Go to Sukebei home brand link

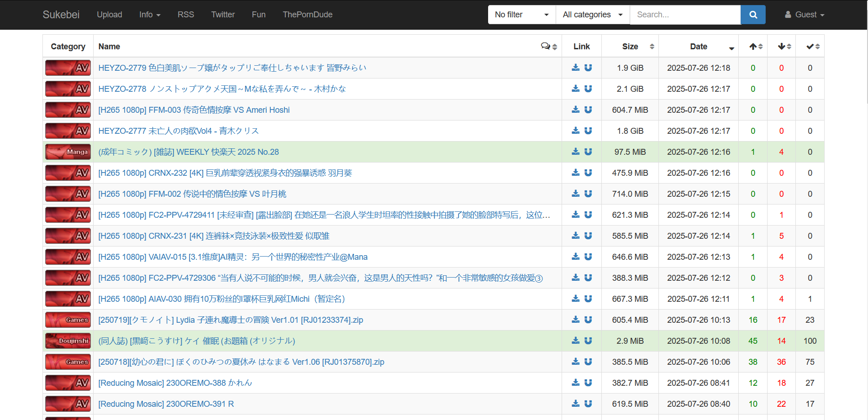click(61, 15)
